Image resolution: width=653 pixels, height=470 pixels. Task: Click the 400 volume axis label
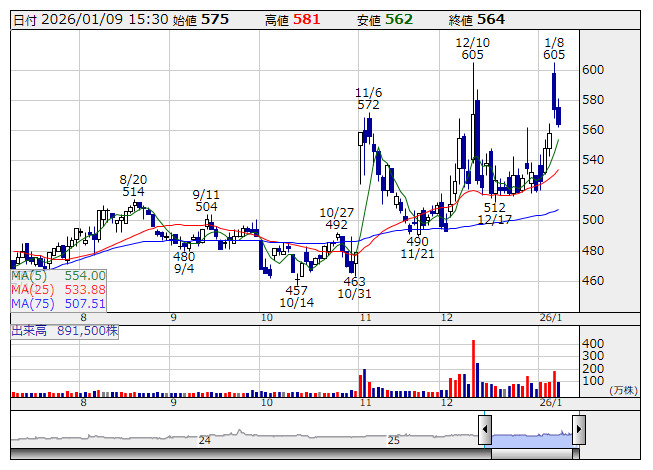(593, 343)
